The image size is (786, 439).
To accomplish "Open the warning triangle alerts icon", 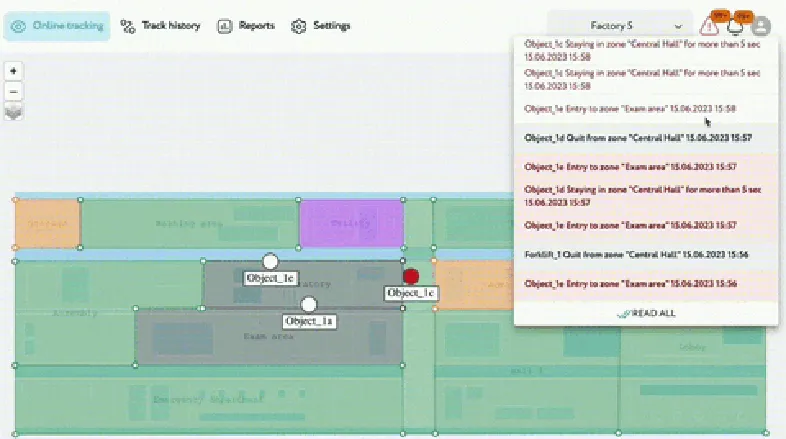I will click(x=709, y=26).
